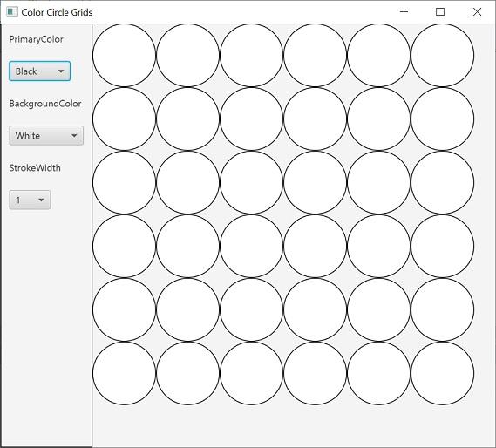Click the BackgroundColor label
This screenshot has height=448, width=496.
coord(45,104)
